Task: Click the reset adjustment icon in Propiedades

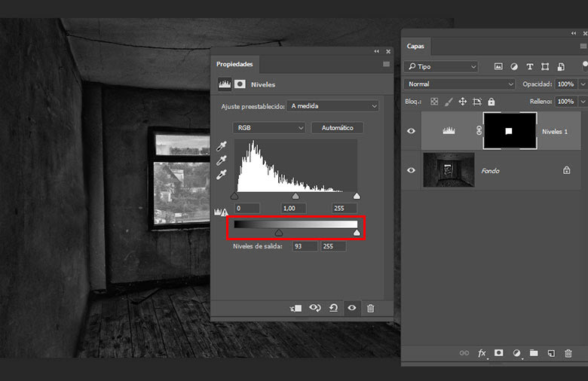Action: click(x=333, y=308)
